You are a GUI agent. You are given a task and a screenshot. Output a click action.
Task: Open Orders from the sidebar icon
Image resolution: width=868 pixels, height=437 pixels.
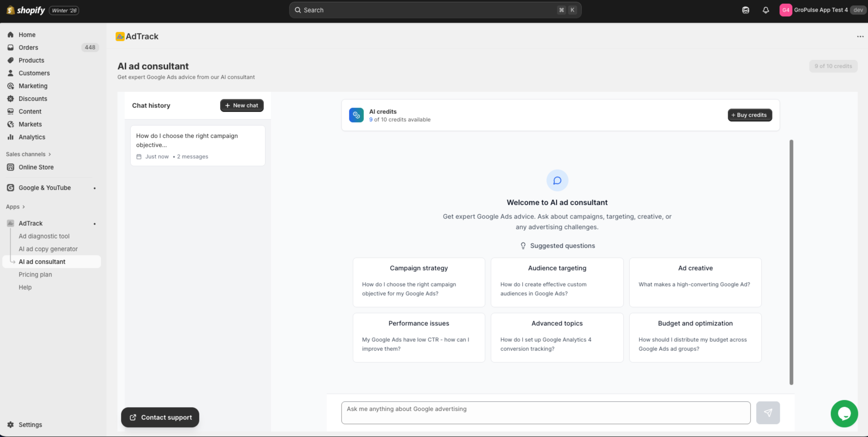pyautogui.click(x=11, y=47)
